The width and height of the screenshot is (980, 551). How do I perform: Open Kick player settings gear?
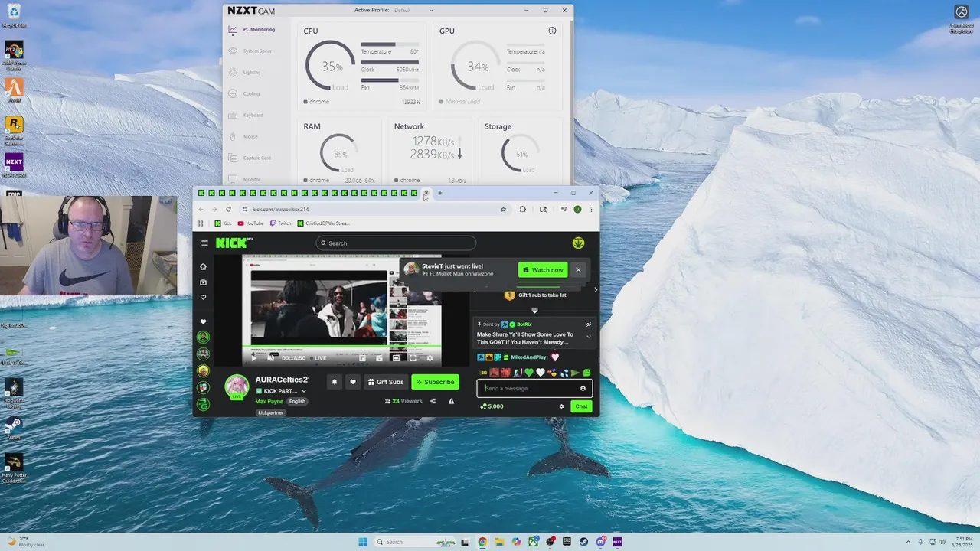pyautogui.click(x=430, y=357)
